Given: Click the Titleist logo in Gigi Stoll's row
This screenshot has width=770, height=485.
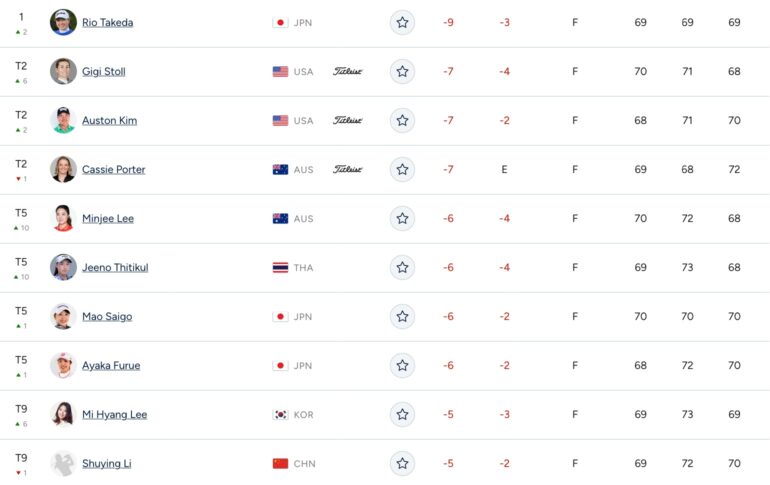Looking at the screenshot, I should click(x=348, y=71).
